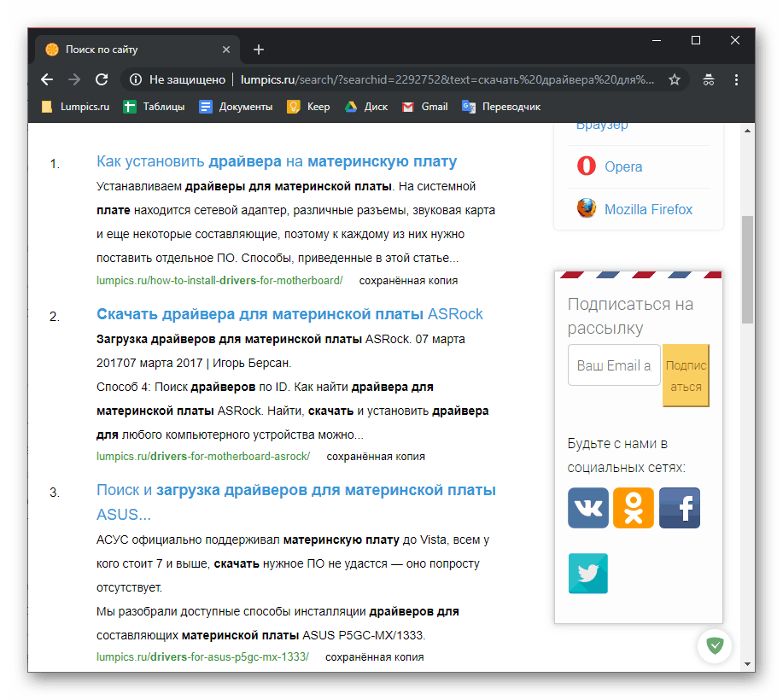Open the Mozilla Firefox sidebar link
783x700 pixels.
648,209
